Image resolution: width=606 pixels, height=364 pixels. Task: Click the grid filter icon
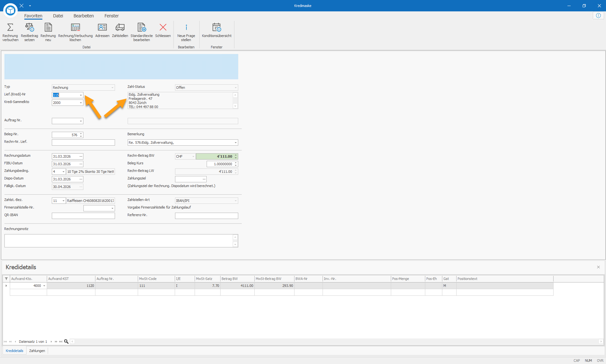[x=6, y=279]
